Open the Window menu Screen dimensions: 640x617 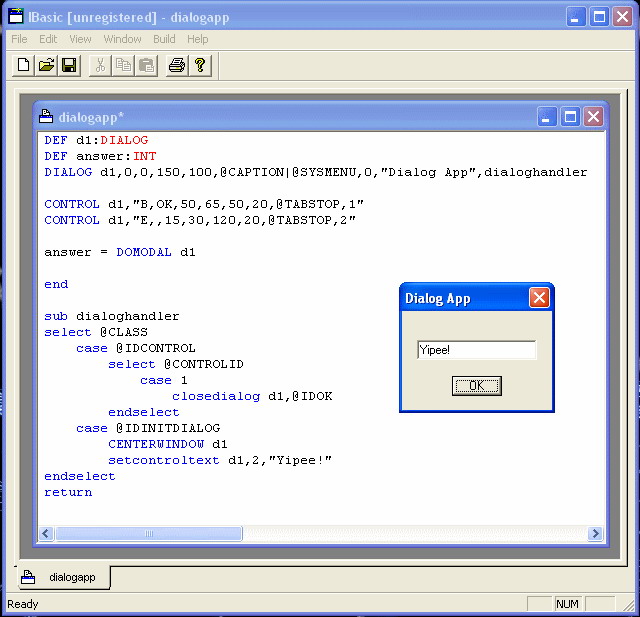point(122,39)
